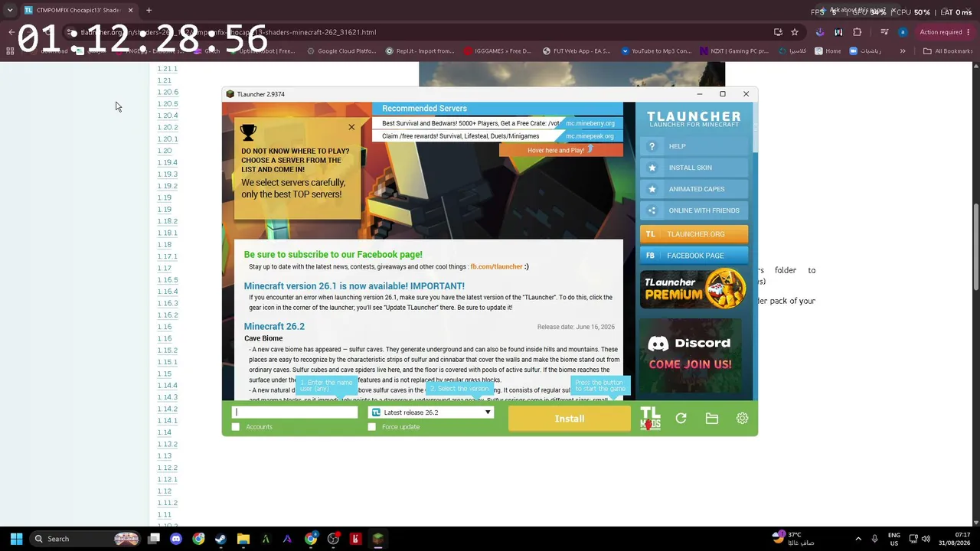
Task: Click the Windows Start button
Action: point(16,539)
